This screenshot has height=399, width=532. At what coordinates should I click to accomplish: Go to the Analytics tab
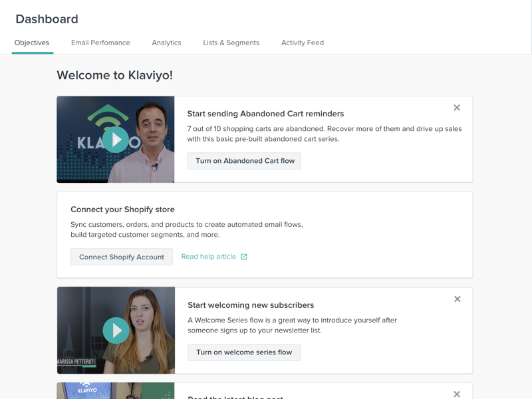pos(167,43)
